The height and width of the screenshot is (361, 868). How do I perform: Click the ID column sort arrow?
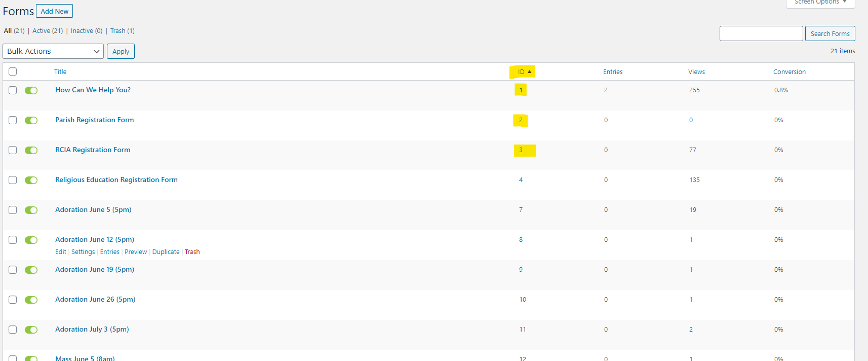pyautogui.click(x=529, y=72)
